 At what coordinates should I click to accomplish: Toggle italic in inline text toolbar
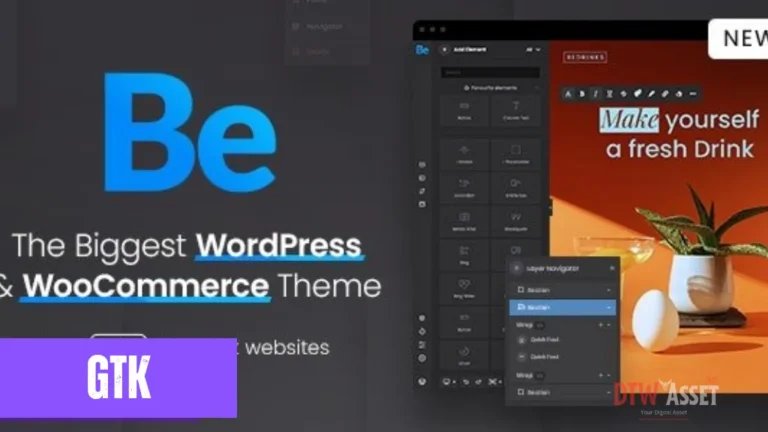click(x=596, y=94)
